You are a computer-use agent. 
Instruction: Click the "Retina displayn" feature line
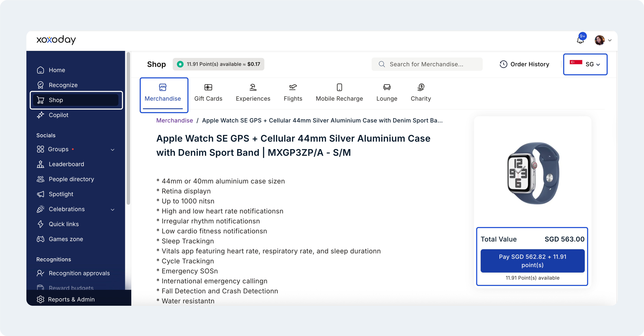[x=184, y=191]
